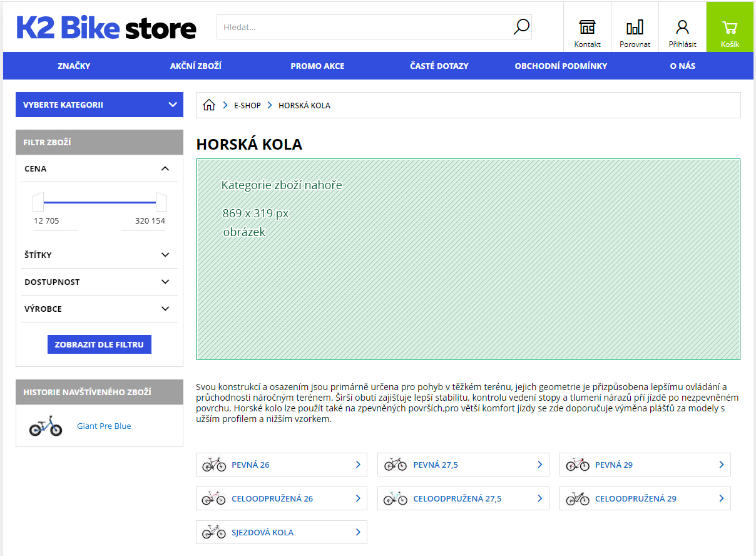Click the ZOBRAZIT DLE FILTRU button
The image size is (756, 556).
(x=99, y=344)
